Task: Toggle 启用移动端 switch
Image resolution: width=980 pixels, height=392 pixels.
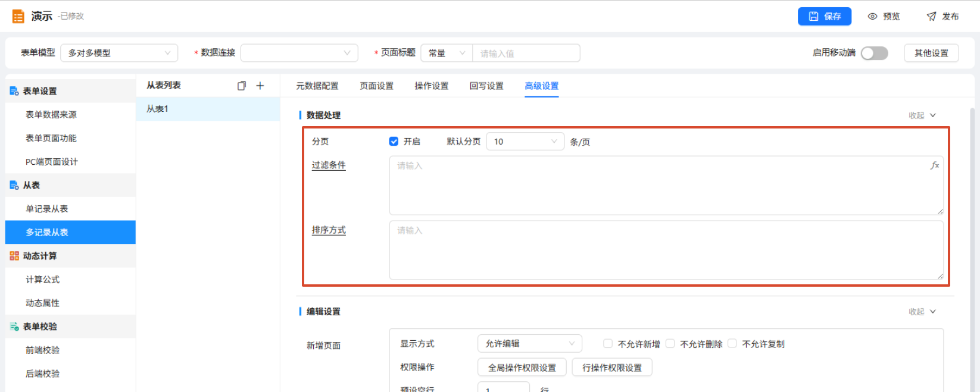Action: [875, 53]
